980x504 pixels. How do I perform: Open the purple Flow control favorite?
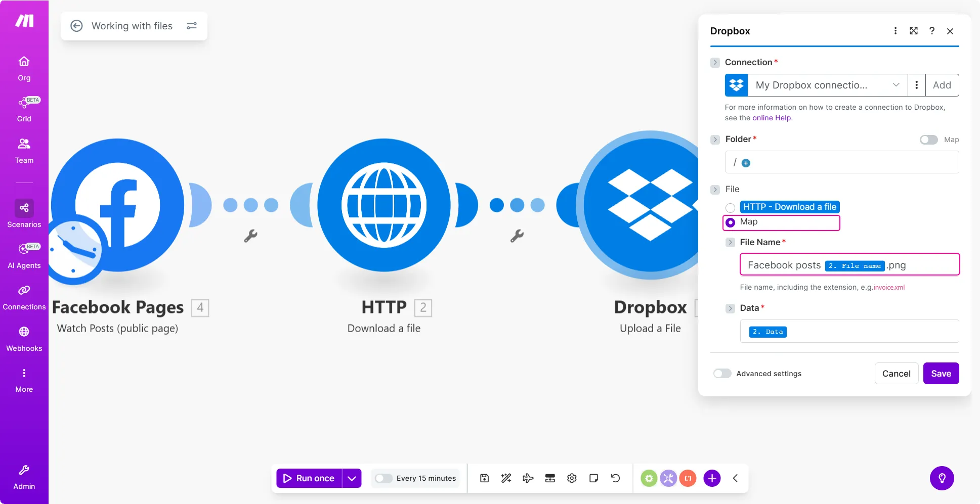[668, 478]
